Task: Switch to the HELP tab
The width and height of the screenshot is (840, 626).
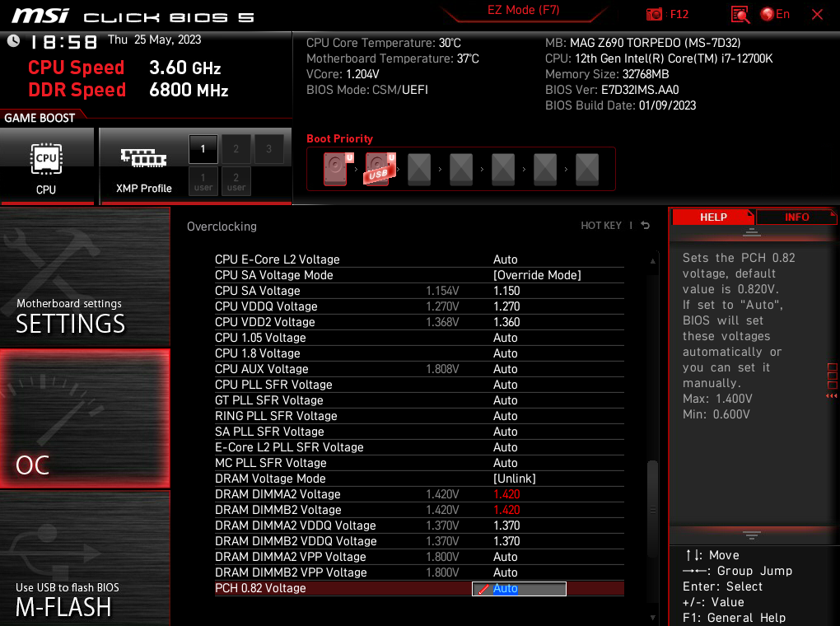Action: (x=713, y=217)
